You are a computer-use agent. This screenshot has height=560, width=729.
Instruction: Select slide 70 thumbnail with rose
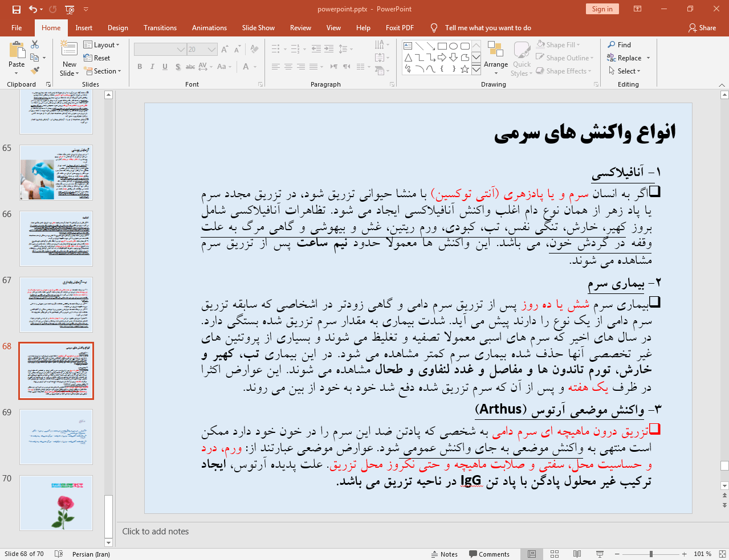pyautogui.click(x=56, y=503)
